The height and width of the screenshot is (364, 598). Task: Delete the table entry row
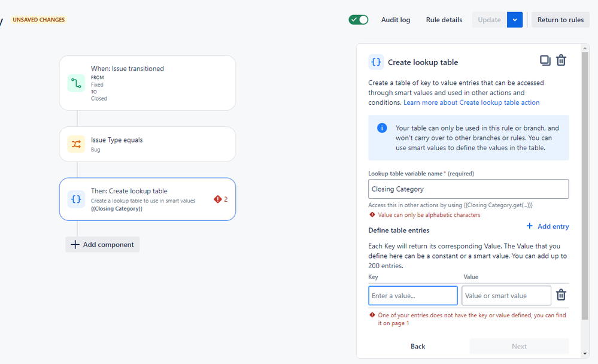click(x=561, y=295)
